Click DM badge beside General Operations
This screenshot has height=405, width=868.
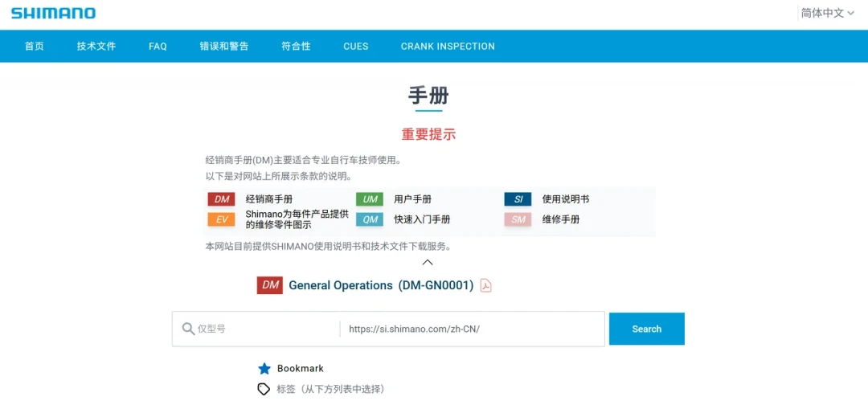click(270, 285)
